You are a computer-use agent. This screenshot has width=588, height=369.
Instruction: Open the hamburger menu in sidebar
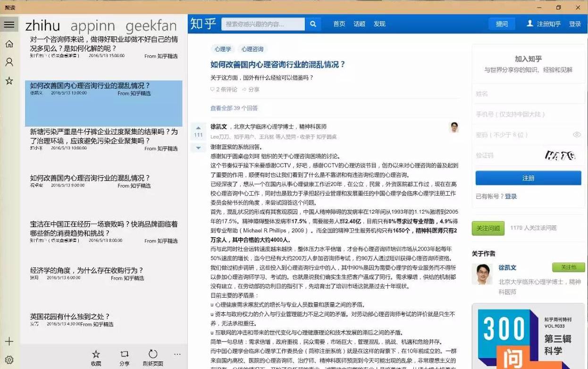click(9, 25)
